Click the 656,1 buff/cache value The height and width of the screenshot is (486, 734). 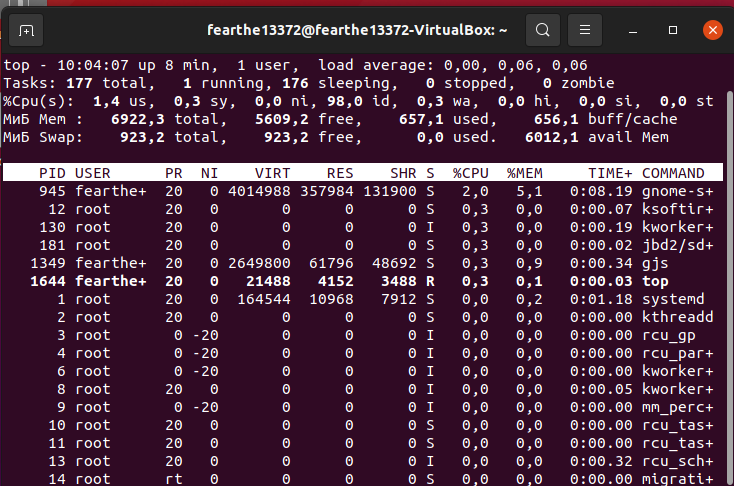pyautogui.click(x=556, y=119)
